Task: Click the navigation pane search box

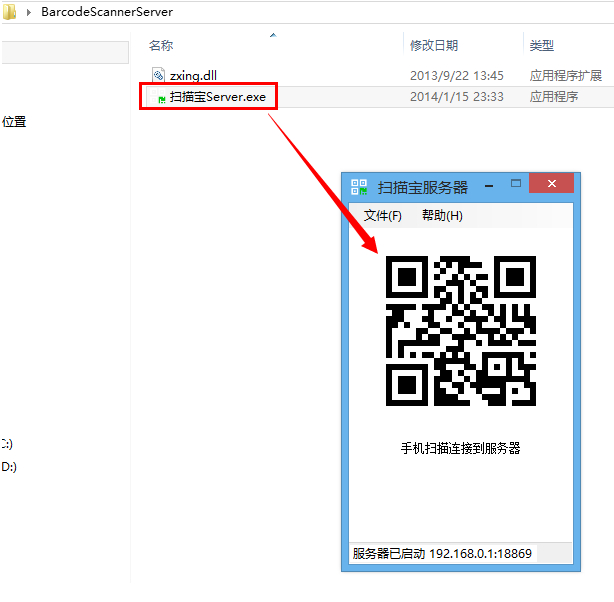Action: coord(65,52)
